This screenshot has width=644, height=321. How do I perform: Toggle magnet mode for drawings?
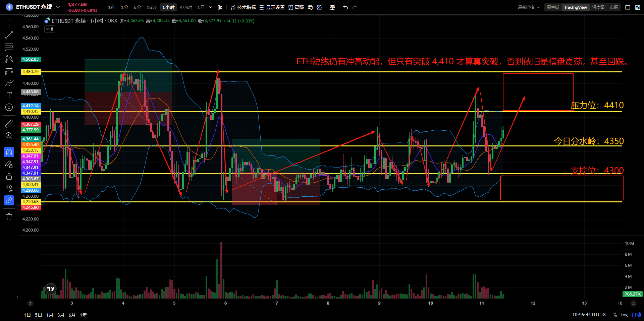coord(9,152)
